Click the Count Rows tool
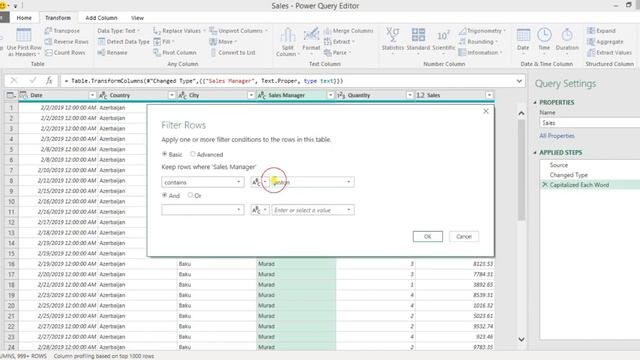Screen dimensions: 640x360 [65, 53]
